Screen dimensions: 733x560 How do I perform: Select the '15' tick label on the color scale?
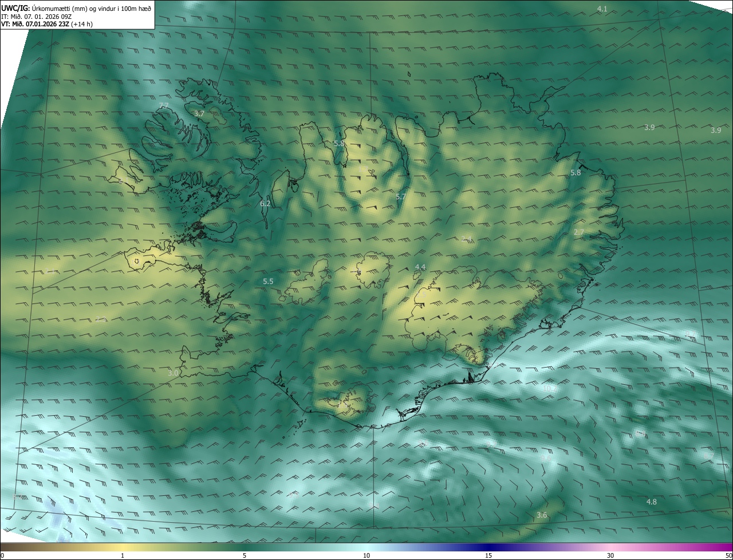point(488,555)
